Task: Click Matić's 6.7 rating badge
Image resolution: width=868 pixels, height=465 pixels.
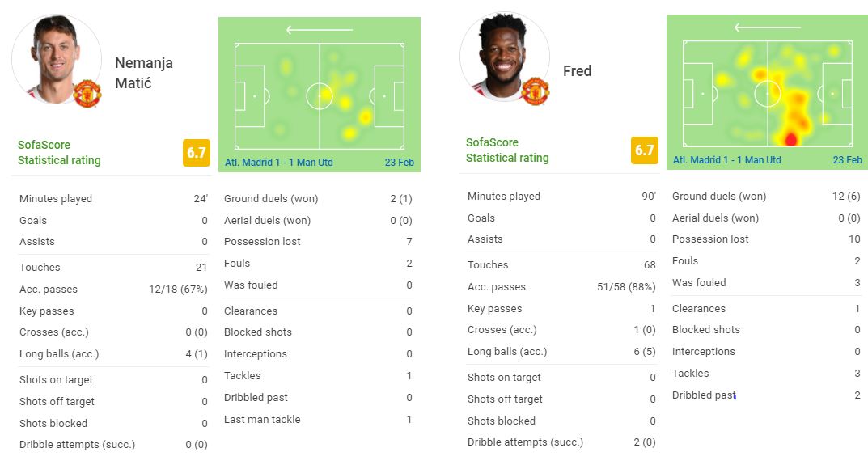Action: [x=197, y=152]
